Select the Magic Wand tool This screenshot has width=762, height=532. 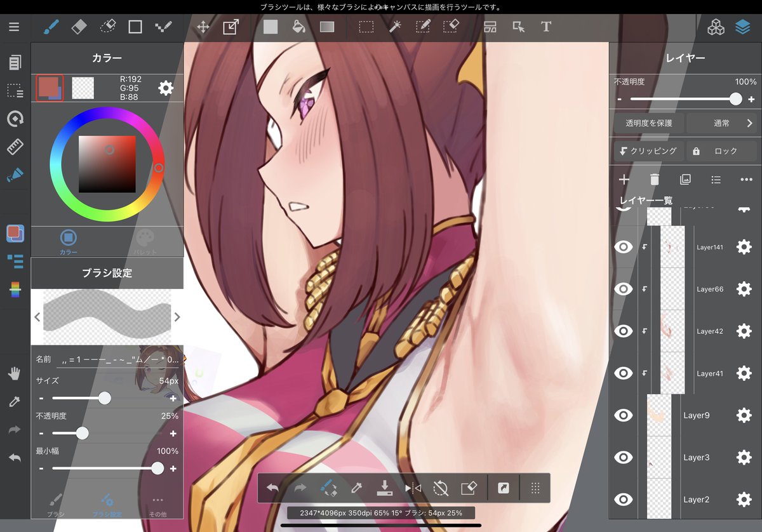[394, 27]
